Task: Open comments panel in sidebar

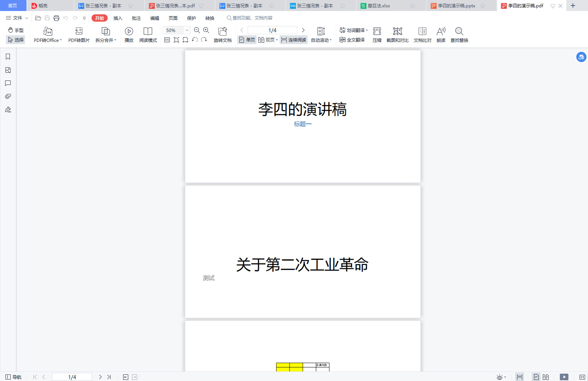Action: (x=8, y=83)
